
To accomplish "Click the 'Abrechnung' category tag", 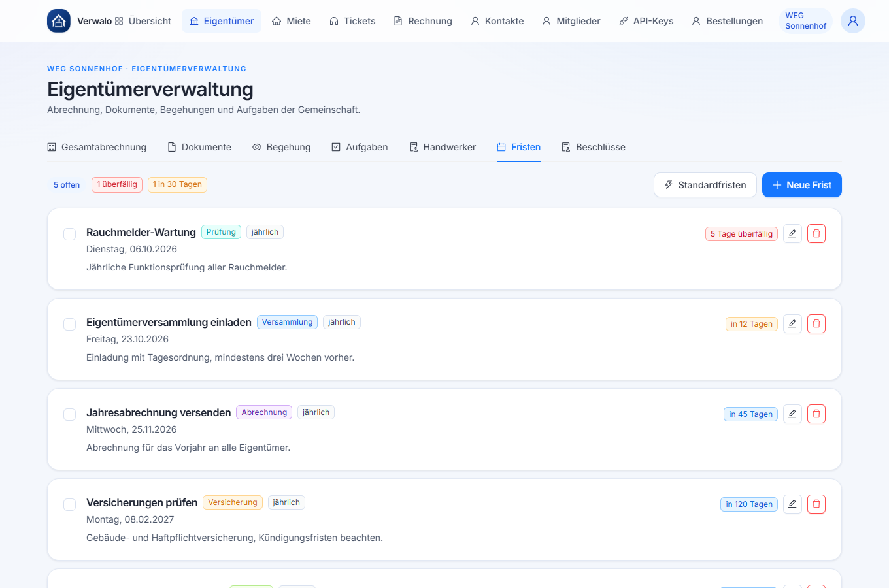I will [x=264, y=412].
